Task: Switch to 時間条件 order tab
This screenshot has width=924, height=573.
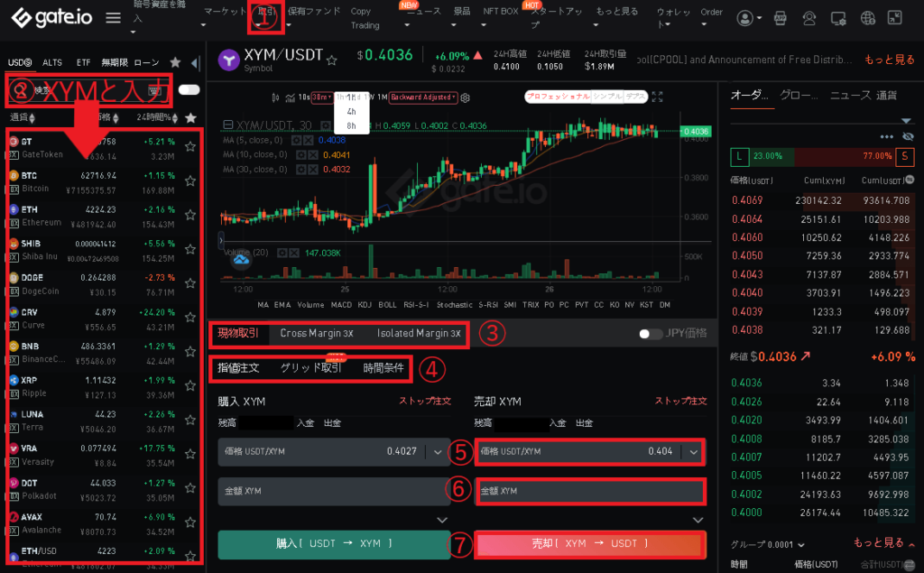Action: pos(383,368)
